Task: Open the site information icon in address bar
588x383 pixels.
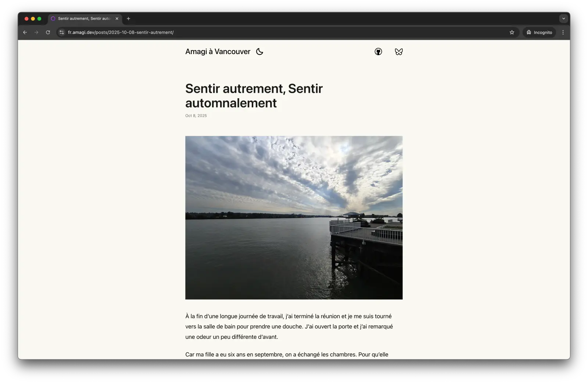Action: point(62,32)
